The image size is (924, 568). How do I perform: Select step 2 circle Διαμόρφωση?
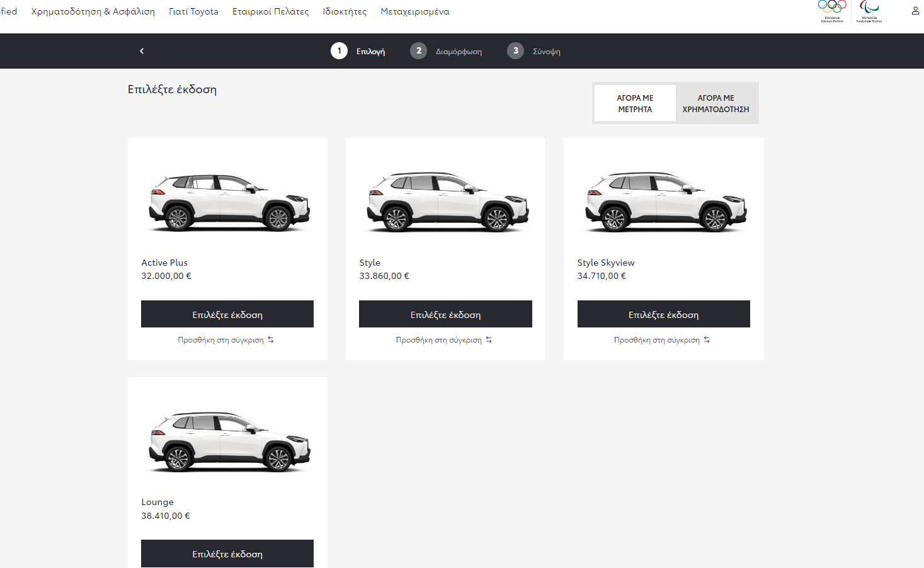(418, 51)
